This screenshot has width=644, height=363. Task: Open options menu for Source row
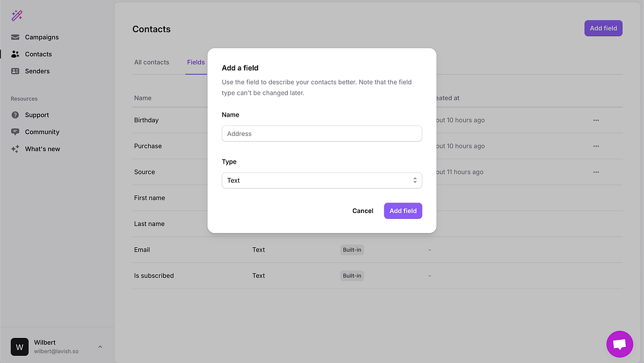[x=596, y=172]
